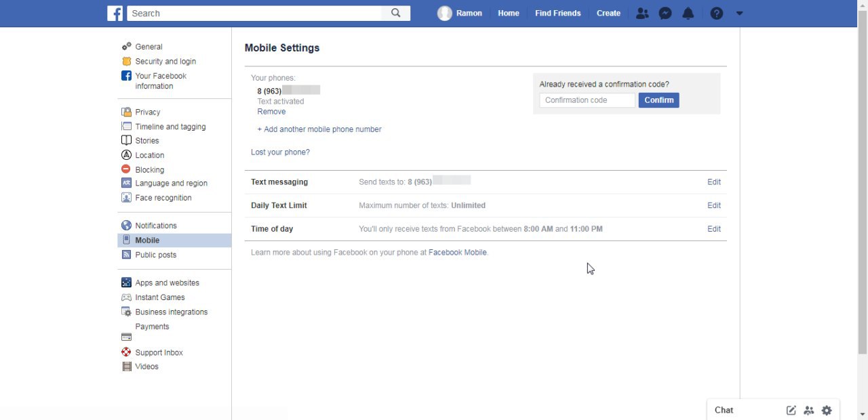Select Mobile in settings sidebar
868x420 pixels.
[x=174, y=240]
